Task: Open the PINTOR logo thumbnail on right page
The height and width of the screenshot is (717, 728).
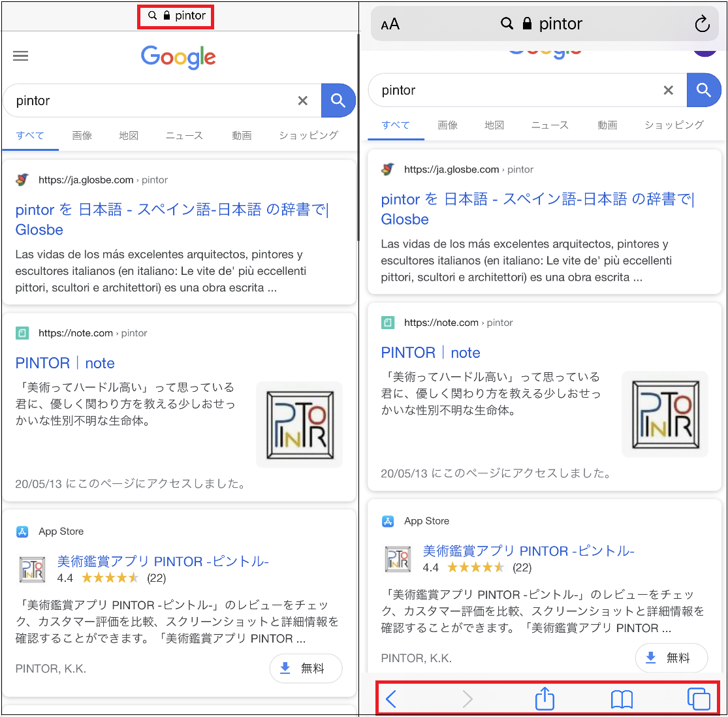Action: click(x=665, y=414)
